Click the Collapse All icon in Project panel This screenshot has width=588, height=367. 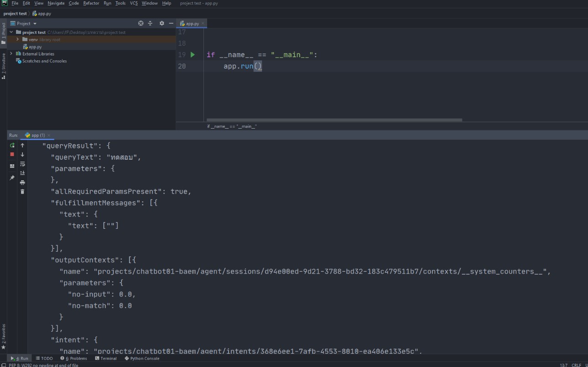pos(150,23)
